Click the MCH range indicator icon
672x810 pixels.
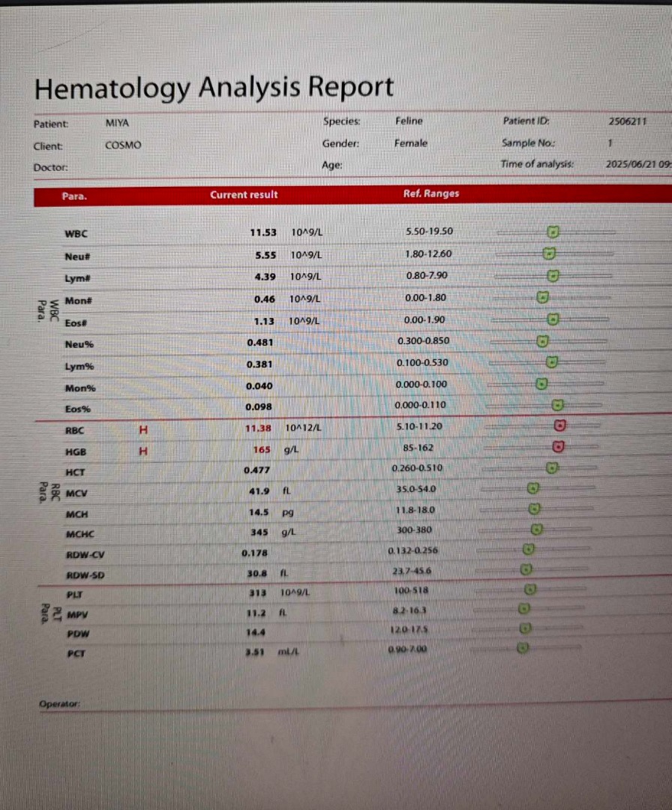(x=535, y=508)
